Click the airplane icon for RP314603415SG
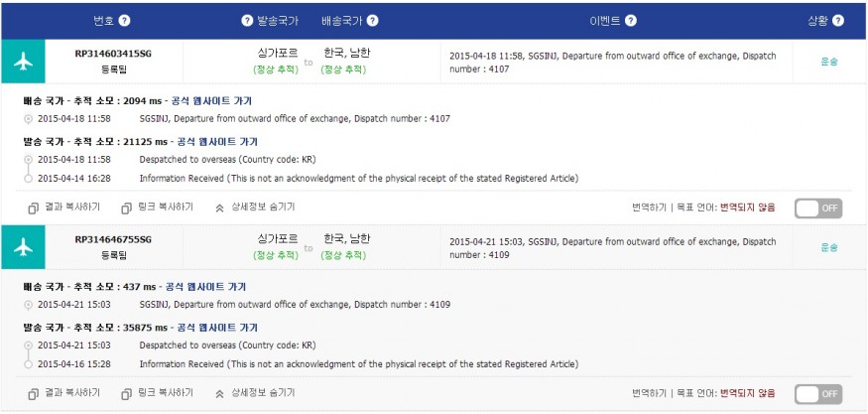This screenshot has width=868, height=414. (23, 61)
